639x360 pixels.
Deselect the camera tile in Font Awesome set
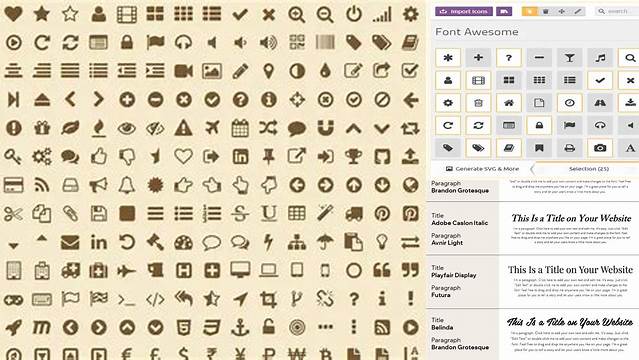pyautogui.click(x=600, y=148)
